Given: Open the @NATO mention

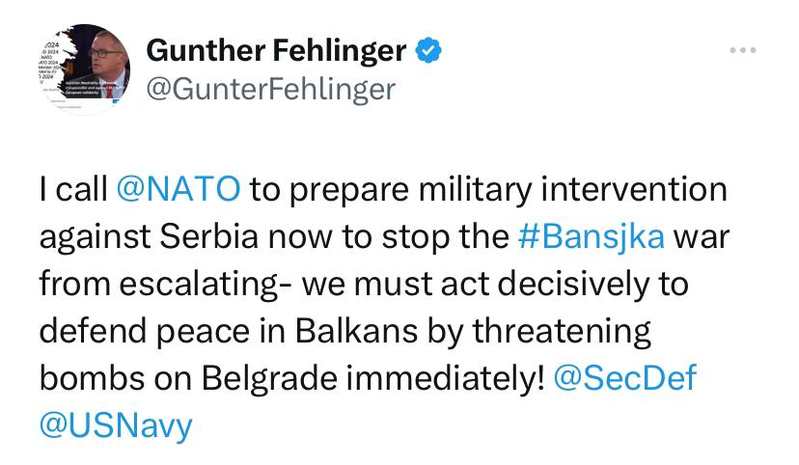Looking at the screenshot, I should 179,189.
